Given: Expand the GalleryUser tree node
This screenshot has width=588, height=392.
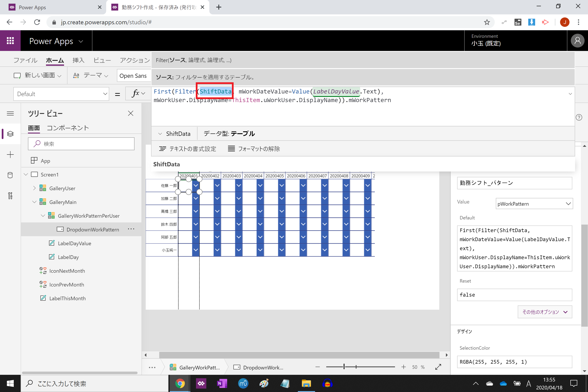Looking at the screenshot, I should (x=35, y=188).
